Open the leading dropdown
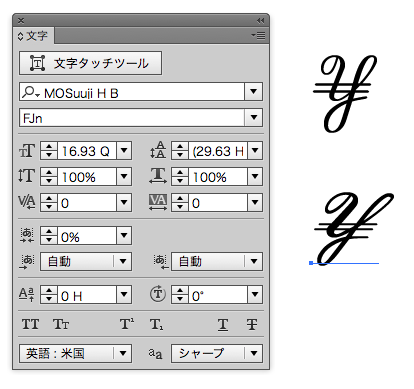The height and width of the screenshot is (389, 414). (255, 151)
